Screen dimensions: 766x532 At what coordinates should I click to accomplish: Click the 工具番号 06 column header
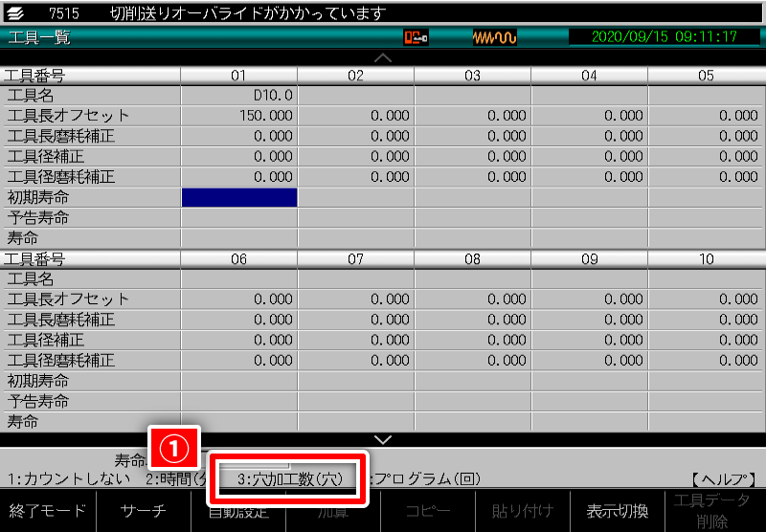coord(239,259)
